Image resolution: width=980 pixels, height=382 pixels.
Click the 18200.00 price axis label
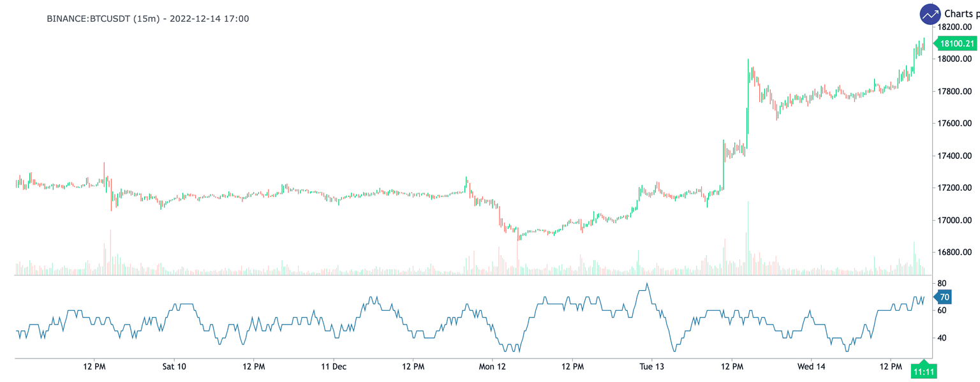pyautogui.click(x=954, y=27)
